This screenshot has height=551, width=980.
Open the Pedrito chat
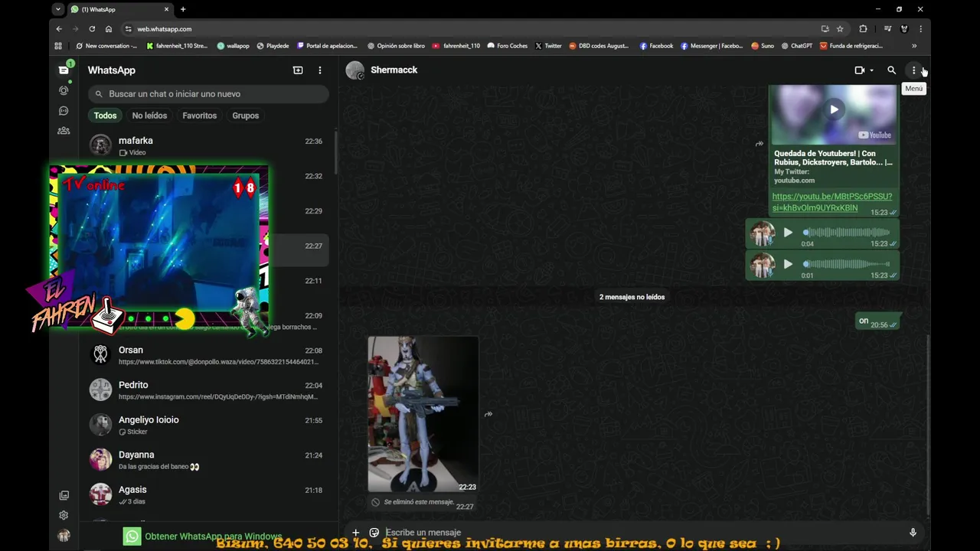pos(207,390)
